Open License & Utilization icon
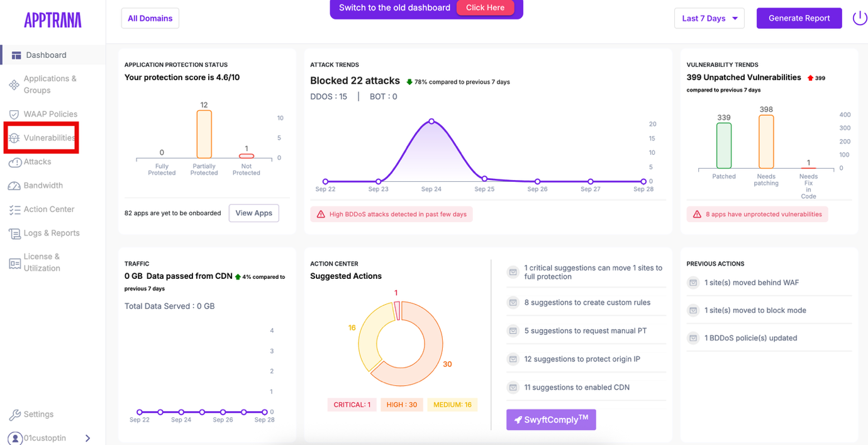Image resolution: width=868 pixels, height=445 pixels. tap(14, 263)
